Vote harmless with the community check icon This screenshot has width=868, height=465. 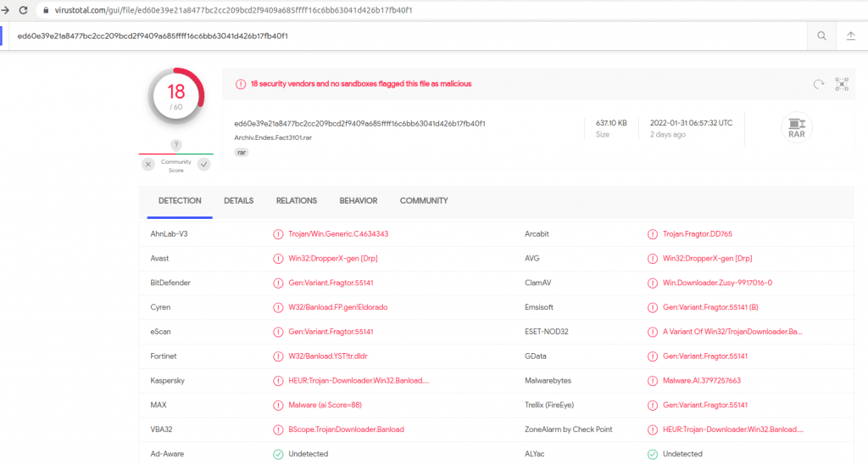(x=203, y=164)
